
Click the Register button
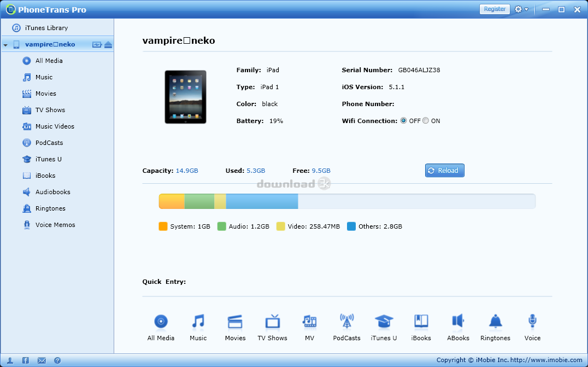(x=495, y=9)
